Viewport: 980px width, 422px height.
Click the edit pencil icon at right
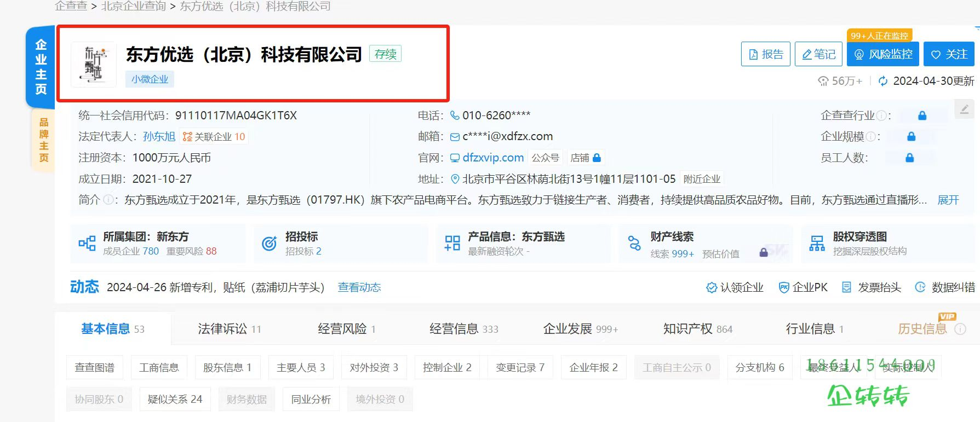[964, 109]
